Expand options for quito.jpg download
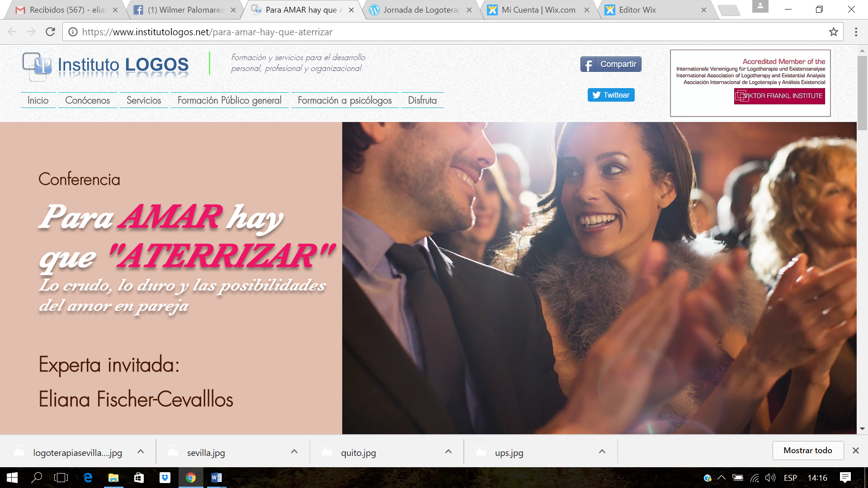Image resolution: width=868 pixels, height=488 pixels. click(448, 451)
